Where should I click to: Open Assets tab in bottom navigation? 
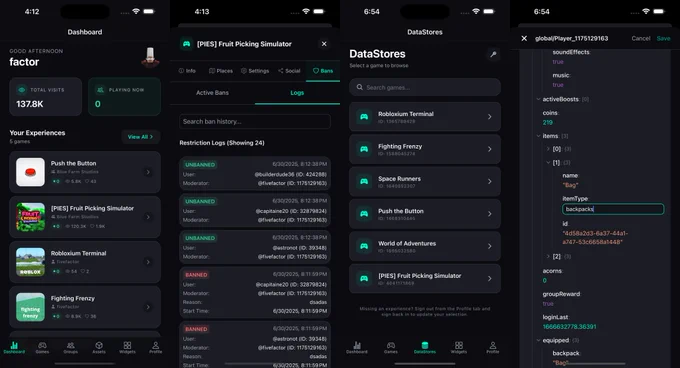tap(99, 347)
